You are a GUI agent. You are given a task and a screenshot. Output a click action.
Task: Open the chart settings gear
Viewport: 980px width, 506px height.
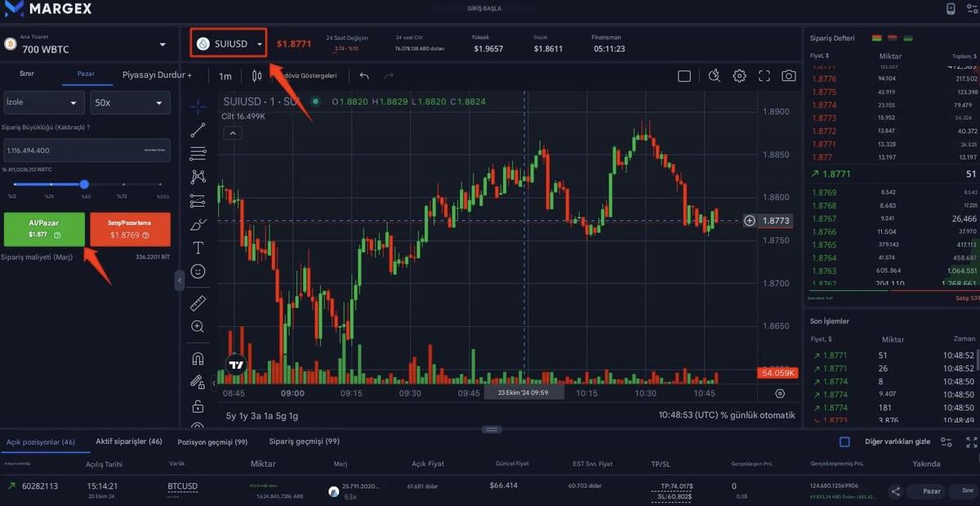[739, 76]
